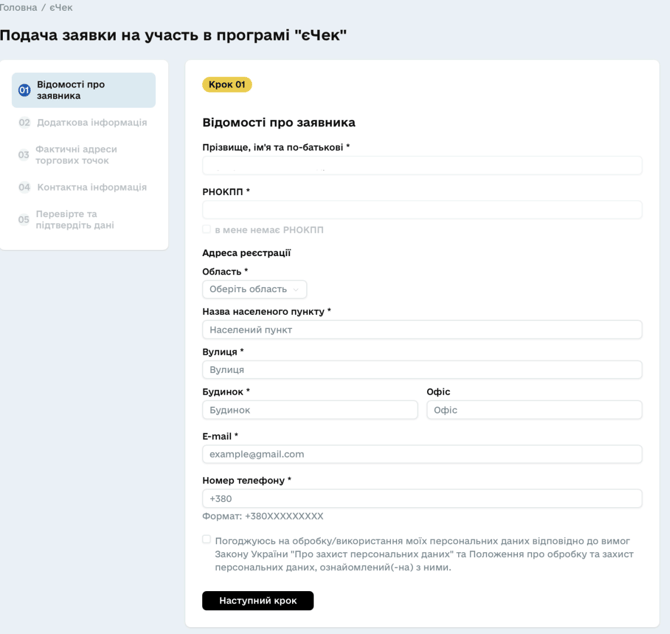
Task: Click the step 05 number badge
Action: click(x=24, y=220)
